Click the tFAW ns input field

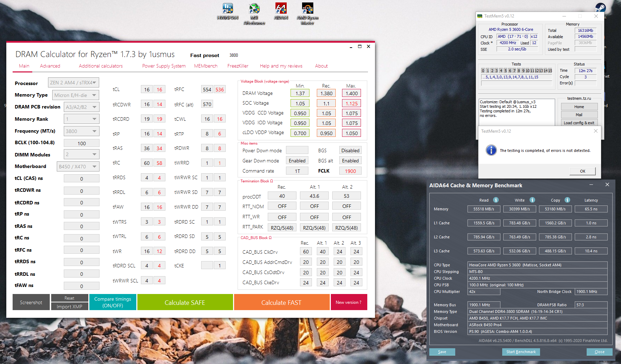(82, 286)
